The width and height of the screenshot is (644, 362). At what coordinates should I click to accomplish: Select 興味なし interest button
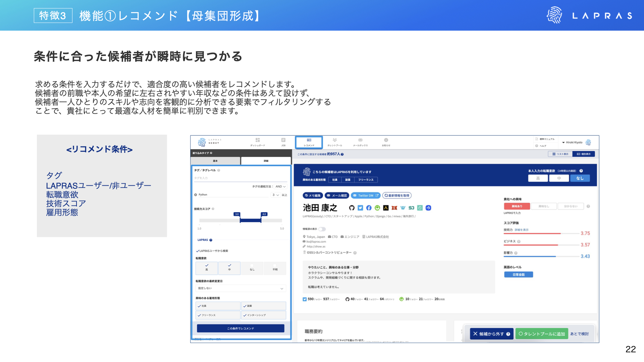point(544,206)
